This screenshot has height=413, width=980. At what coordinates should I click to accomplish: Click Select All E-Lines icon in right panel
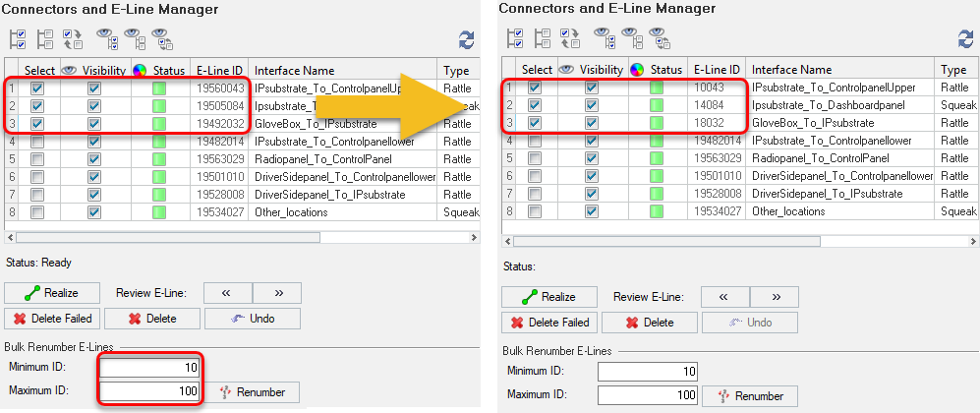[515, 37]
